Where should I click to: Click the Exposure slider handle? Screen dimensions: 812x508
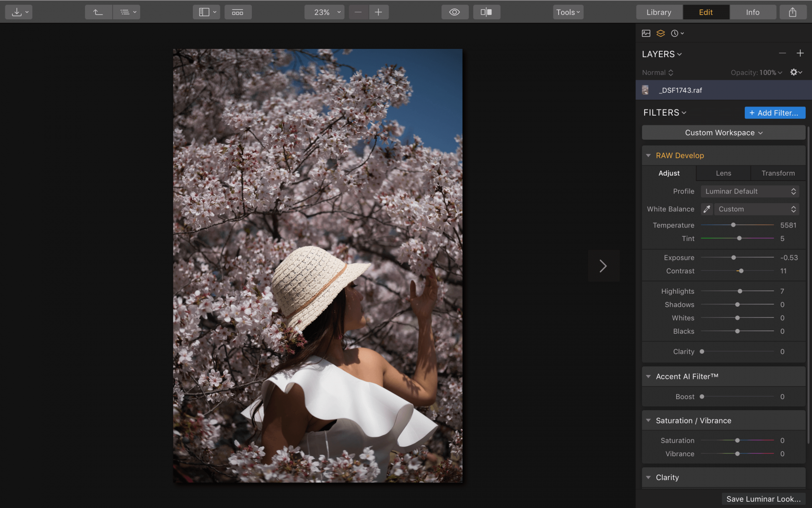point(734,258)
